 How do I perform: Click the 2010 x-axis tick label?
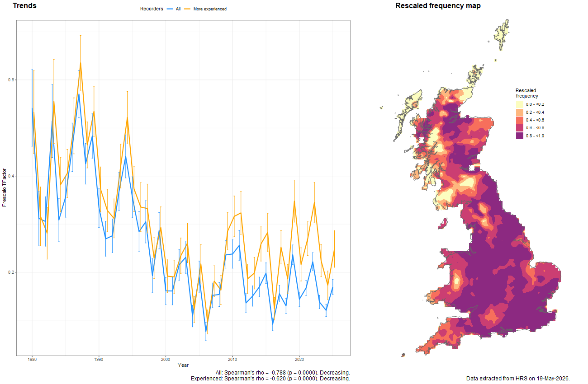pyautogui.click(x=232, y=360)
